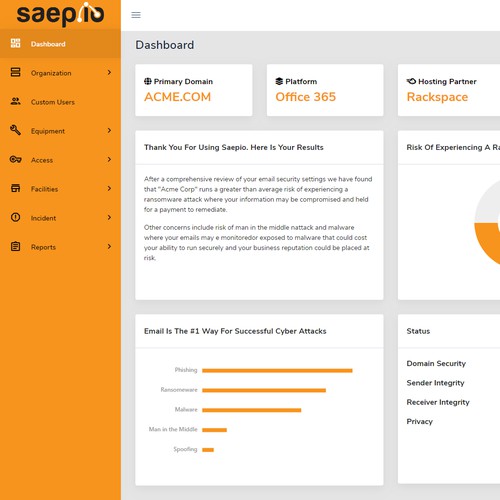Screen dimensions: 500x500
Task: Expand the Organization chevron
Action: click(109, 72)
